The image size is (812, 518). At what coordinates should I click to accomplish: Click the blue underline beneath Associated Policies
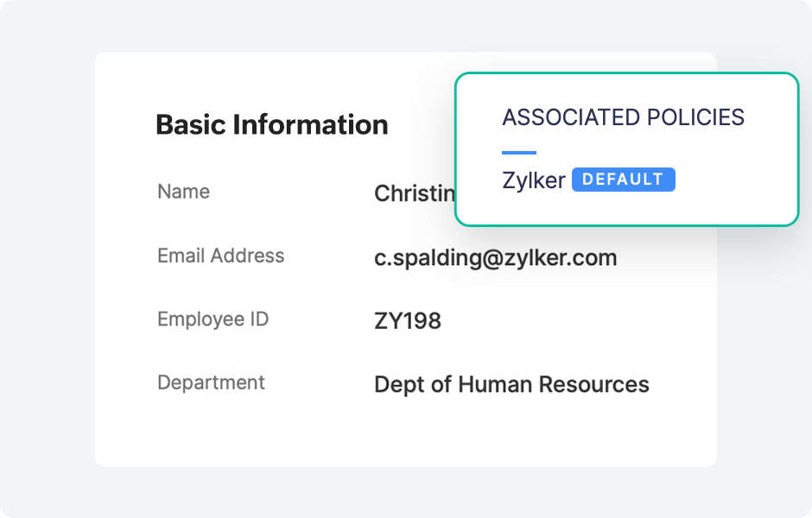tap(518, 153)
